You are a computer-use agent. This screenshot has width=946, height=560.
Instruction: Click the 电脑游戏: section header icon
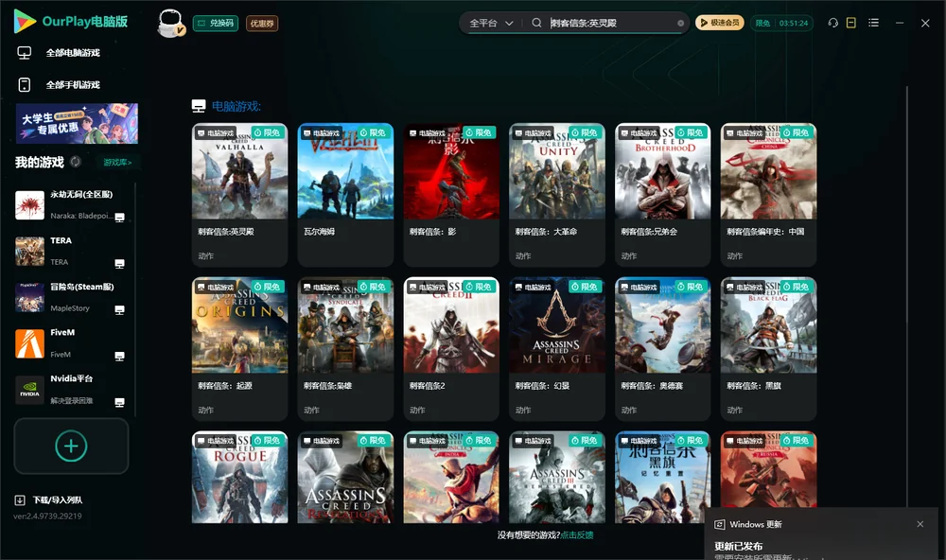pyautogui.click(x=199, y=106)
